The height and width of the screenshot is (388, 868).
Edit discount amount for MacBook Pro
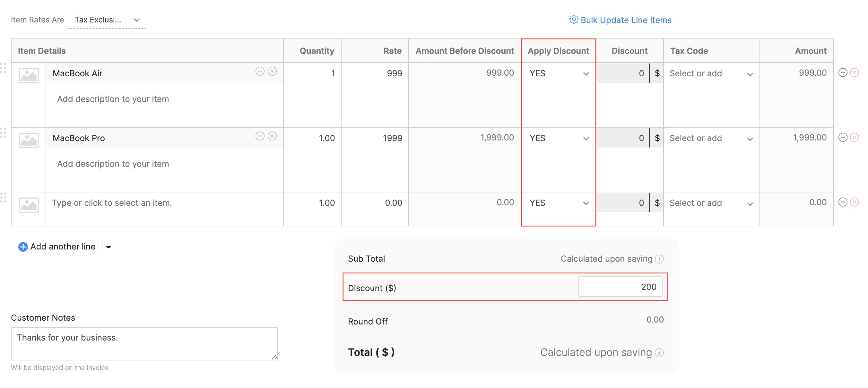coord(623,138)
